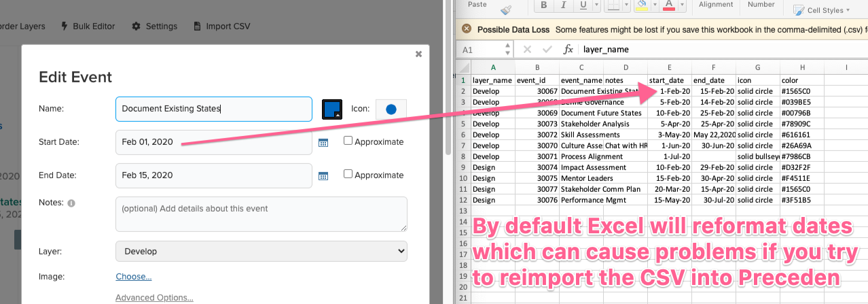Open Settings in the Preceden toolbar
The height and width of the screenshot is (304, 868).
(154, 27)
